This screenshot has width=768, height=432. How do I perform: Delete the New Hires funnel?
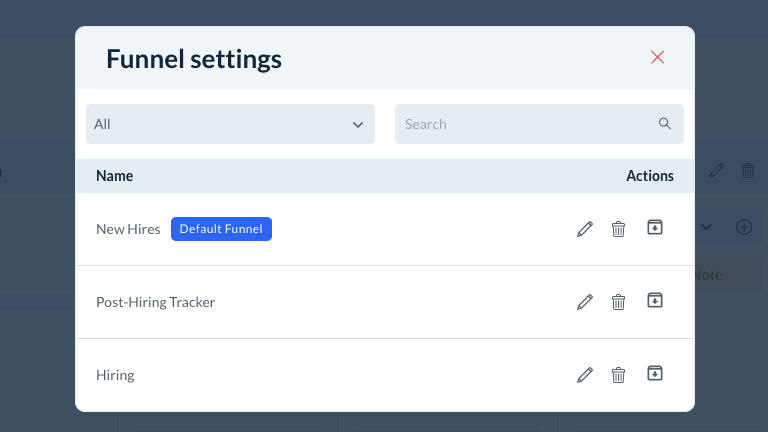point(618,229)
